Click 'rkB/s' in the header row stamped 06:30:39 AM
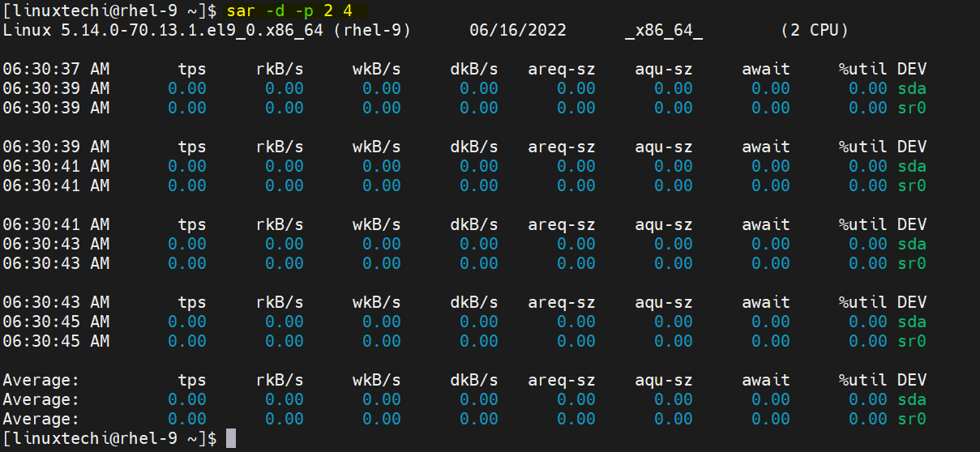 coord(280,147)
